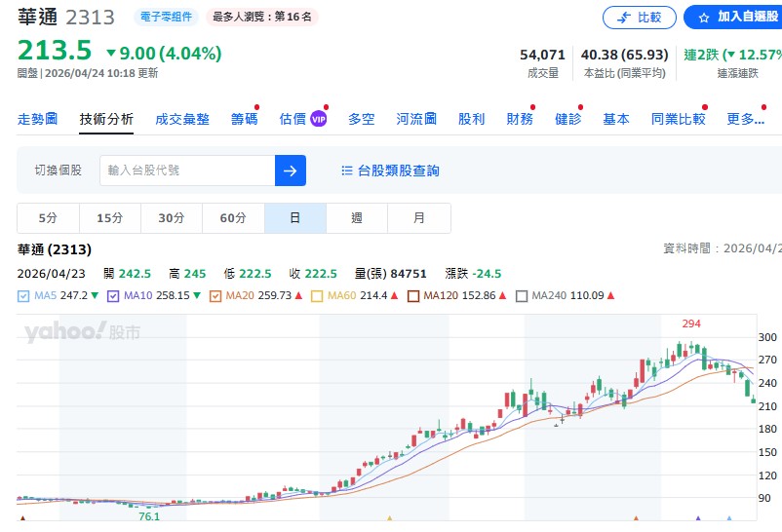Click the 294 peak price marker on chart
782x532 pixels.
coord(691,323)
